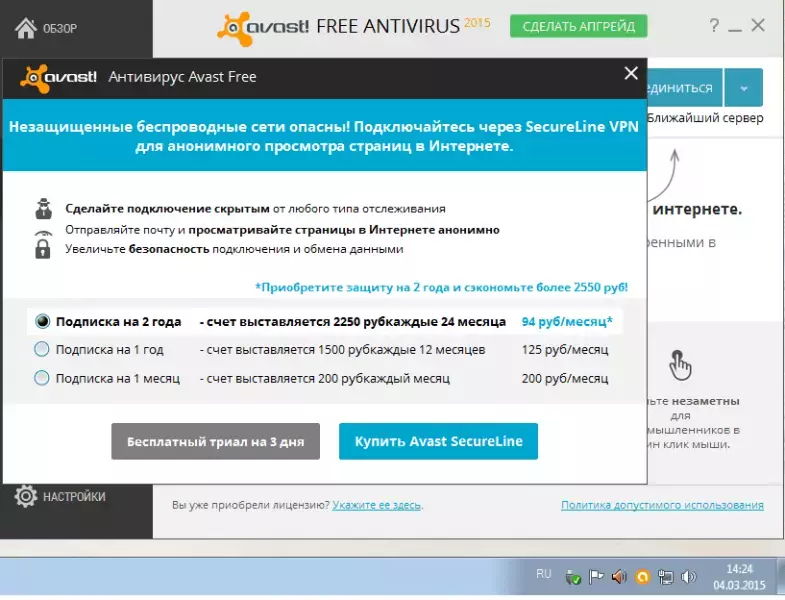
Task: Open the taskbar clock showing 14:24
Action: tap(739, 576)
